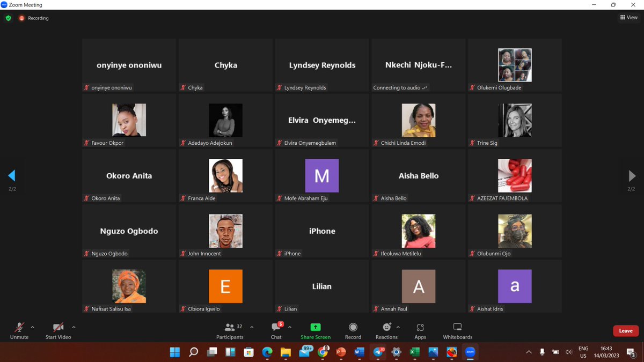The image size is (644, 362).
Task: Click the name label 'Nafisat Salisu Isa'
Action: click(111, 309)
